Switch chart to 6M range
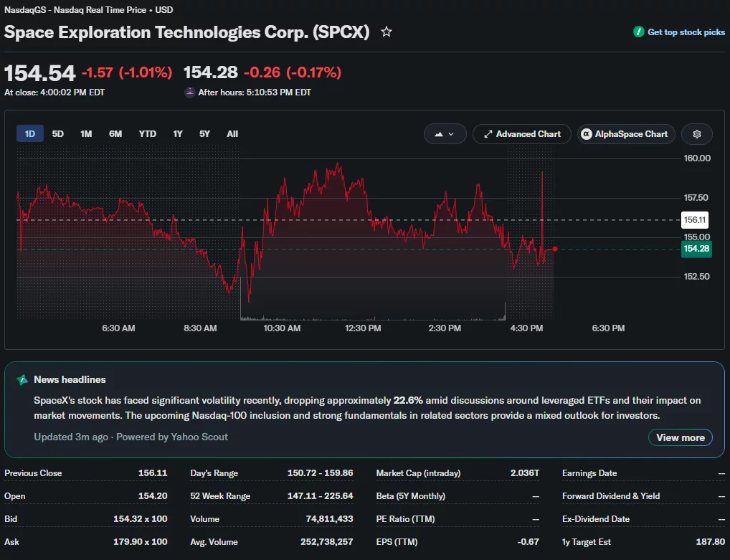The width and height of the screenshot is (730, 560). 115,133
